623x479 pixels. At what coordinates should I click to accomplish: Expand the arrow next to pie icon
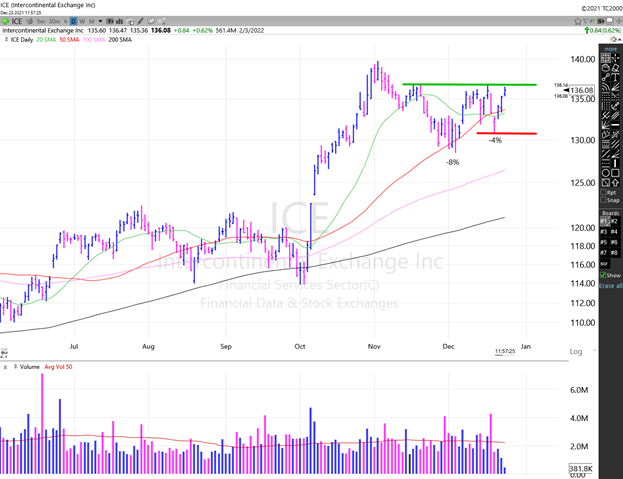620,39
